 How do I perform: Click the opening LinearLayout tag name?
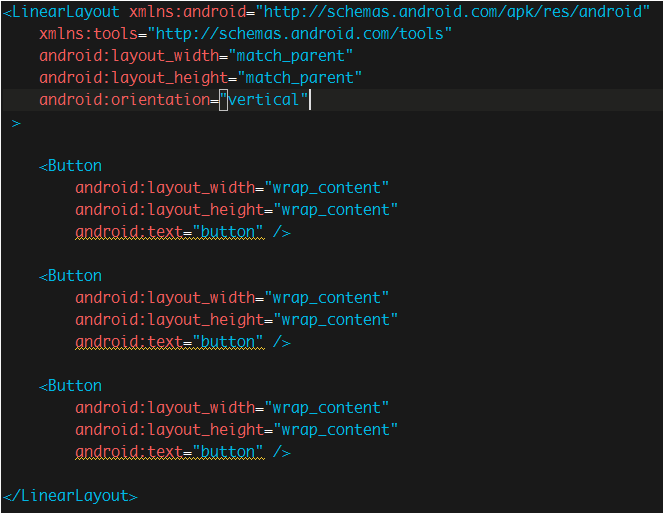[x=66, y=12]
